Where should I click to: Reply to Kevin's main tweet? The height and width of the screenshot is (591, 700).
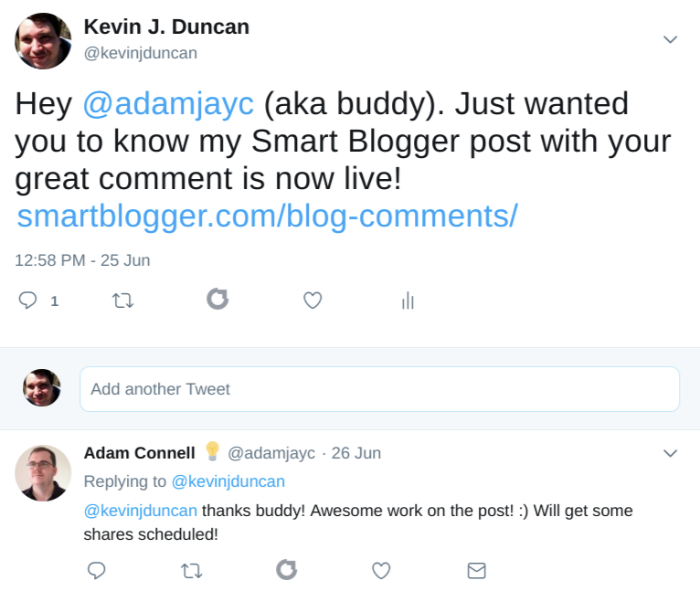click(28, 300)
